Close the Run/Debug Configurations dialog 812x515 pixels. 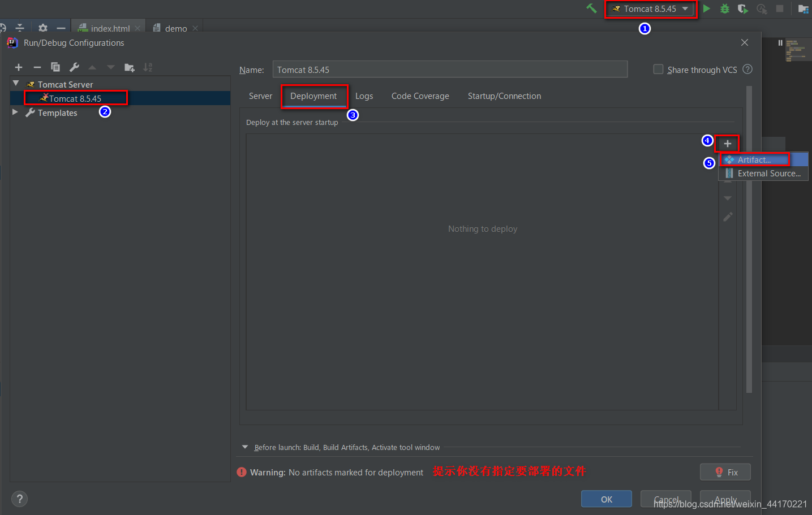(745, 42)
